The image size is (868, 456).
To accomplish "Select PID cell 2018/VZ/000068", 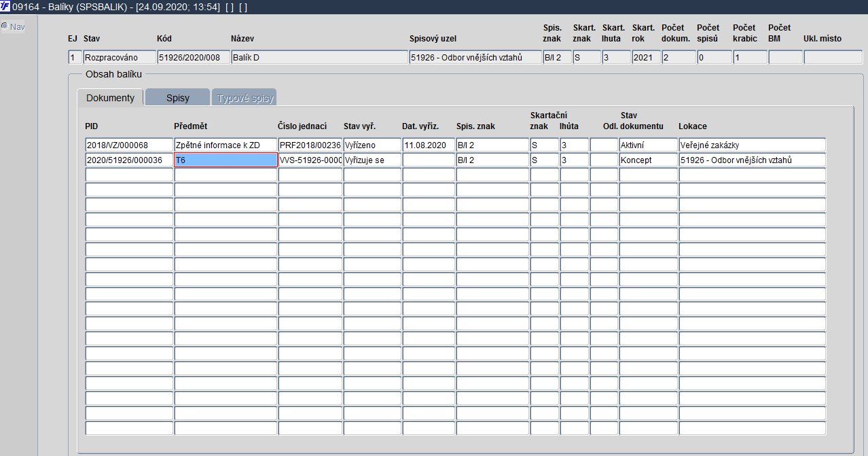I will (x=129, y=145).
